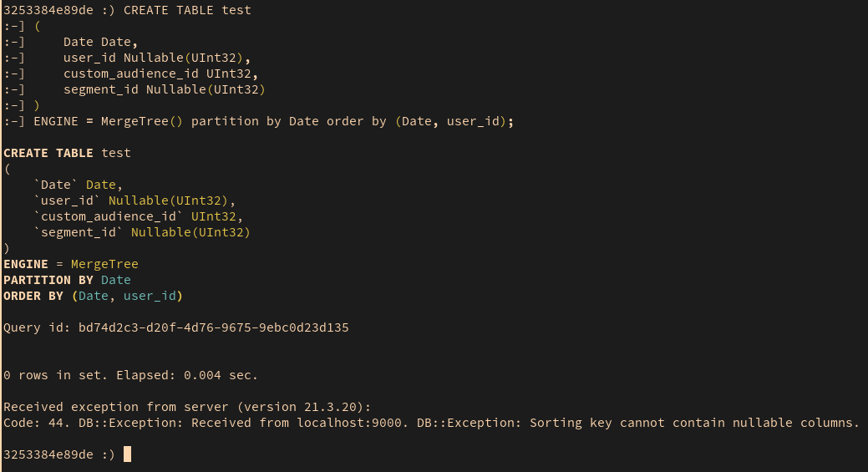Click the teal user_id in ORDER BY clause
Image resolution: width=868 pixels, height=472 pixels.
[x=150, y=297]
